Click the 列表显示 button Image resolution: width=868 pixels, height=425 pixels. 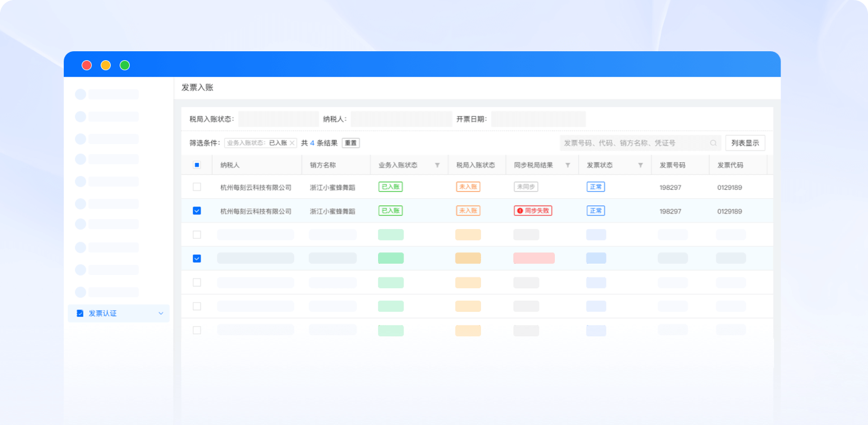point(745,143)
